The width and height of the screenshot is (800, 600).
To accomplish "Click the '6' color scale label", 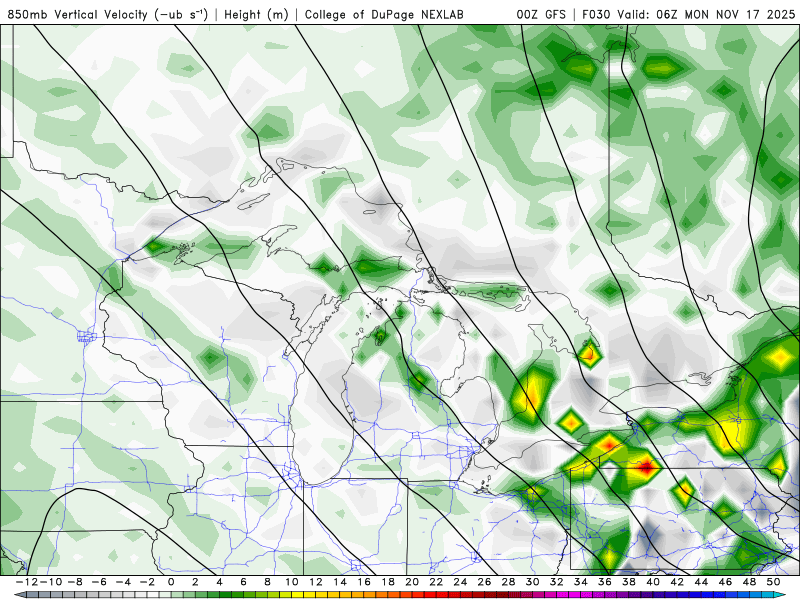I will [x=243, y=582].
